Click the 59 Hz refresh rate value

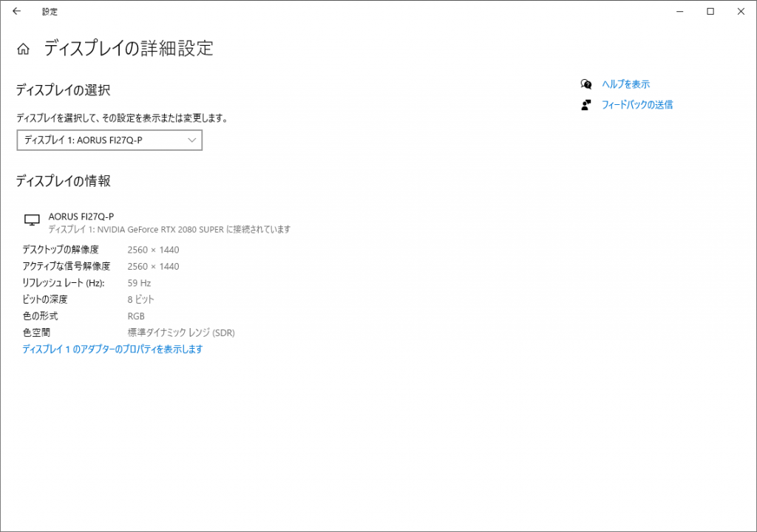click(139, 283)
